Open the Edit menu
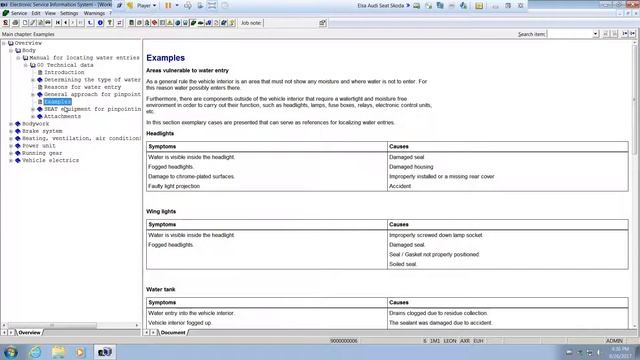This screenshot has height=360, width=640. pos(36,13)
